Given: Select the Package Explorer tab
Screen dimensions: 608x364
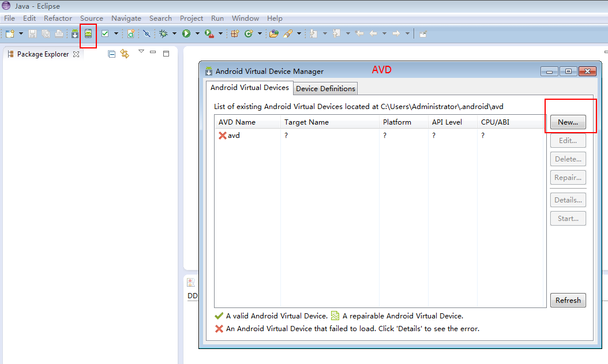Looking at the screenshot, I should [43, 54].
